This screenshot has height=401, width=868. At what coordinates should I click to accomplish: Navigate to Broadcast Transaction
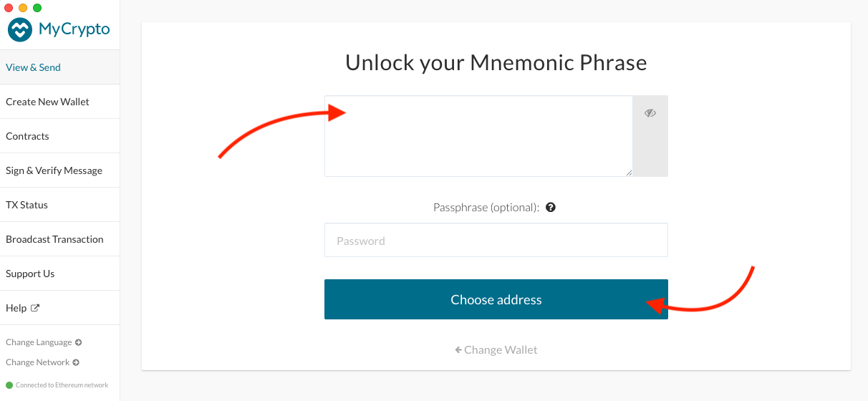pos(54,239)
